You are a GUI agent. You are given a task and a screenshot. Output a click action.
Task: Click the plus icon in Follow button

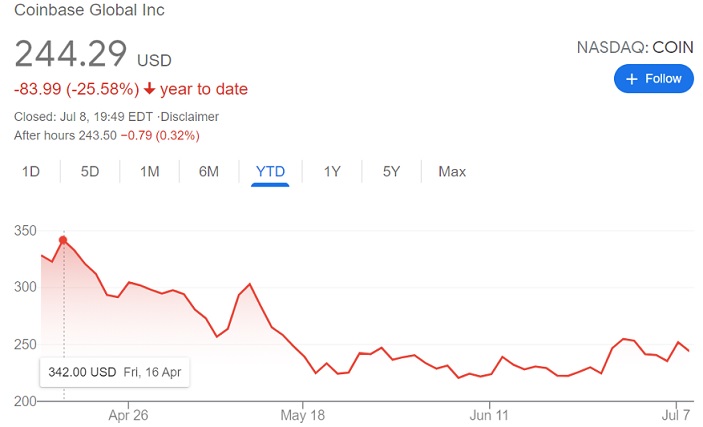[x=631, y=79]
